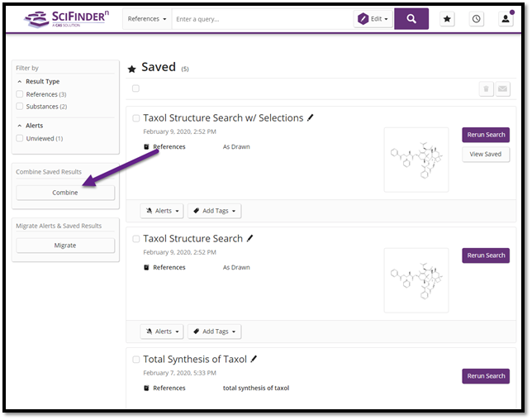Image resolution: width=532 pixels, height=420 pixels.
Task: Select Taxol Structure Search w/ Selections checkbox
Action: pyautogui.click(x=136, y=118)
